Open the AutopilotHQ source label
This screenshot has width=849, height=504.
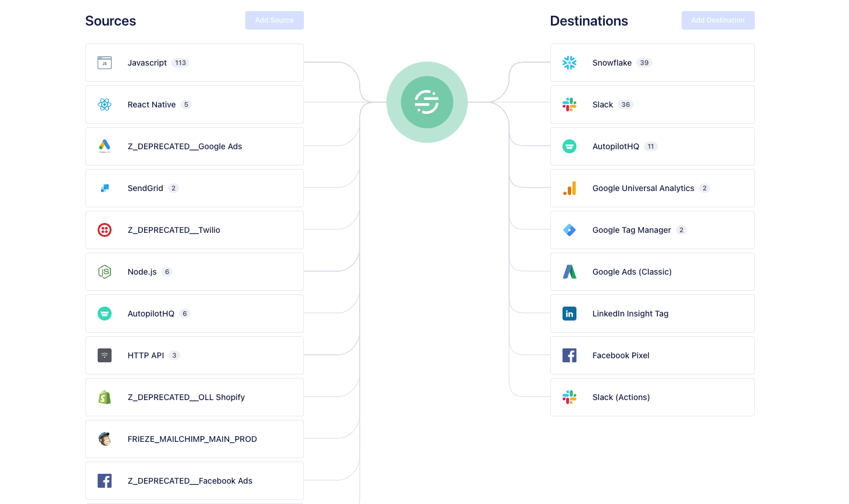[151, 314]
